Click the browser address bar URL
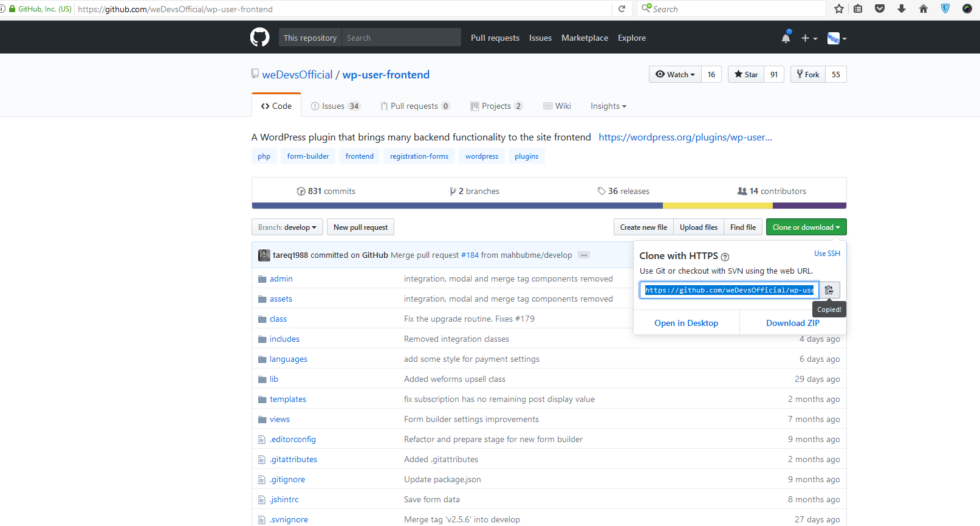Viewport: 980px width, 526px height. [175, 9]
